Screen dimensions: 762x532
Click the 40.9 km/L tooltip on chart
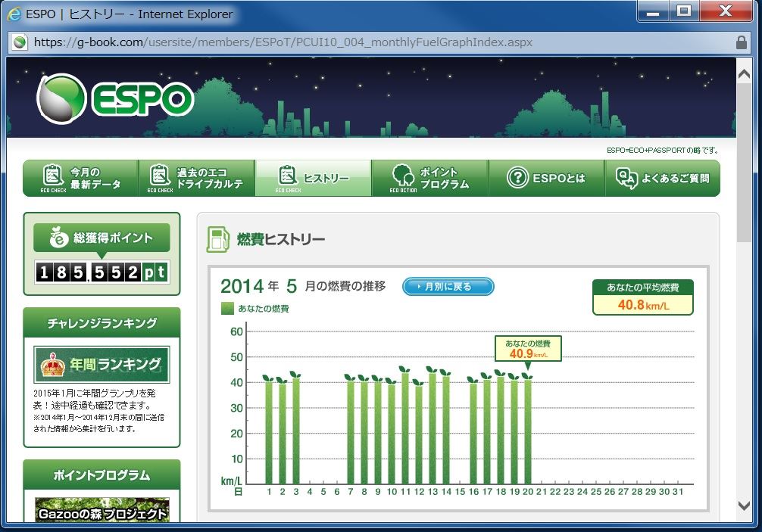tap(528, 350)
